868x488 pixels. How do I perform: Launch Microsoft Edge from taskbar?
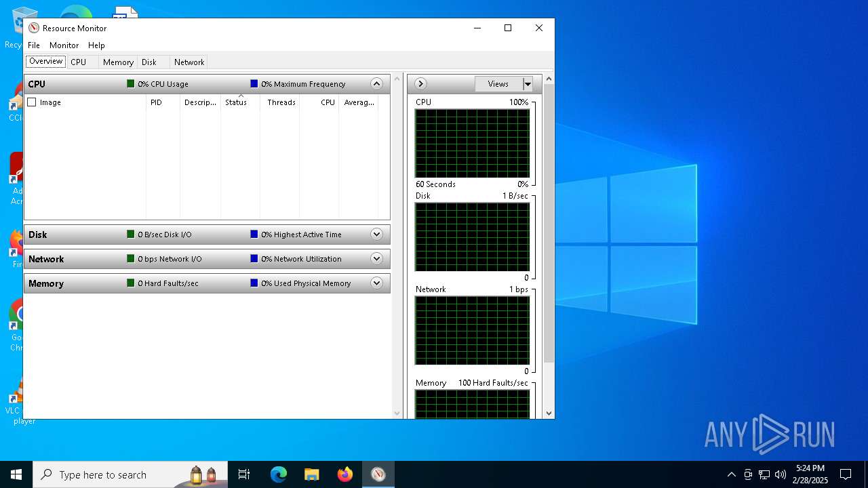tap(279, 474)
